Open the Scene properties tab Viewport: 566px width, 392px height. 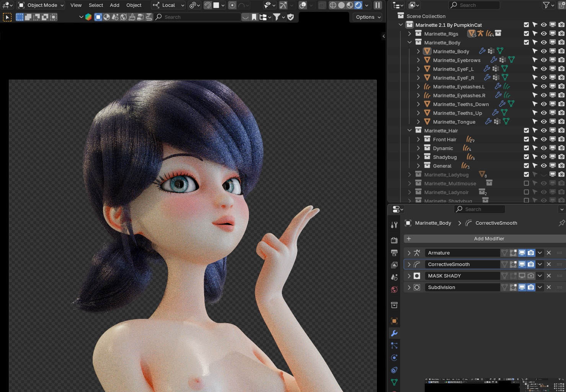[x=394, y=277]
